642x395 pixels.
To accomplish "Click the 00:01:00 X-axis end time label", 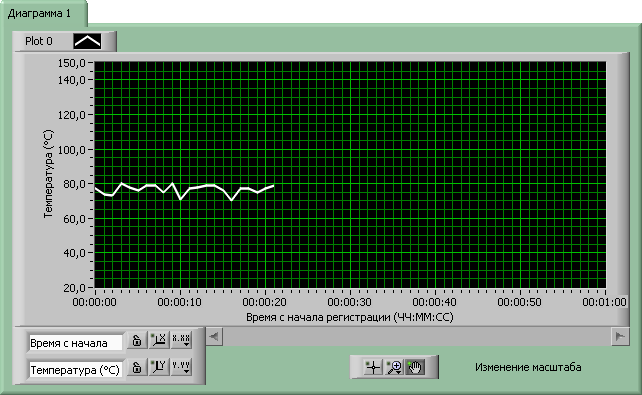I will pos(604,302).
